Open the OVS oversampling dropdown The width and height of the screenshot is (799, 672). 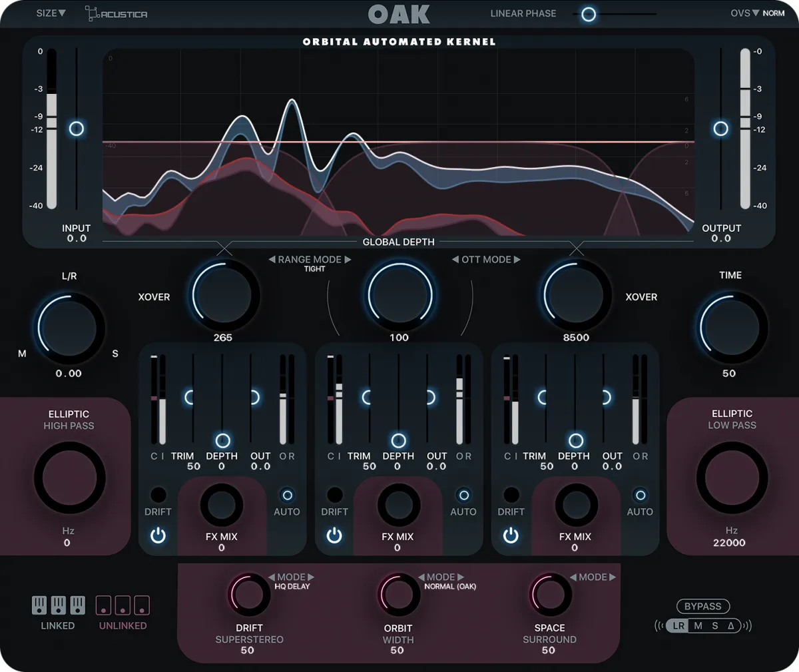(744, 13)
